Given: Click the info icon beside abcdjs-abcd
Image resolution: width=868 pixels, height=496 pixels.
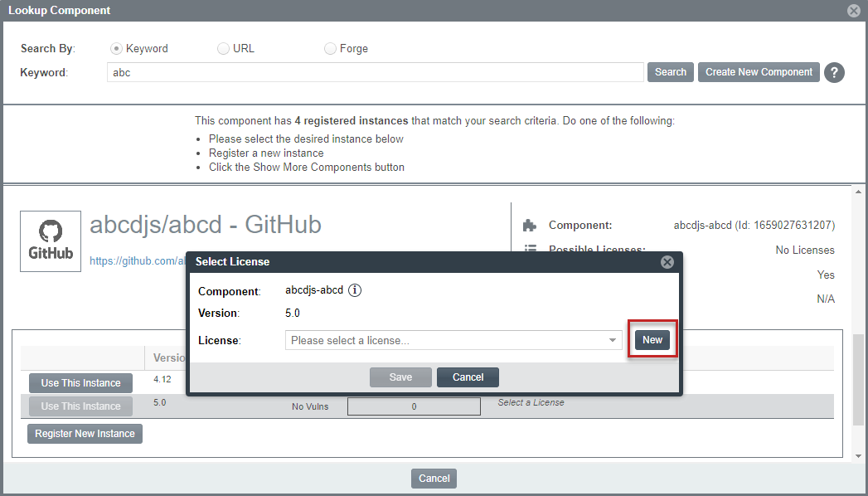Looking at the screenshot, I should click(x=355, y=290).
